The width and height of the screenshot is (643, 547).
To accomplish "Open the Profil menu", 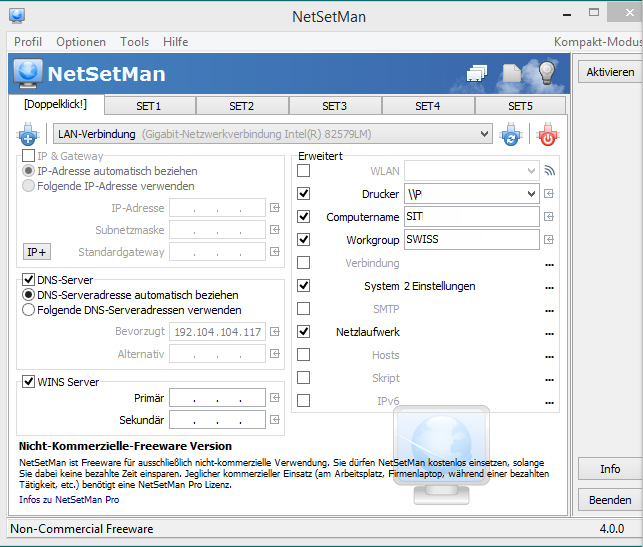I will coord(28,42).
